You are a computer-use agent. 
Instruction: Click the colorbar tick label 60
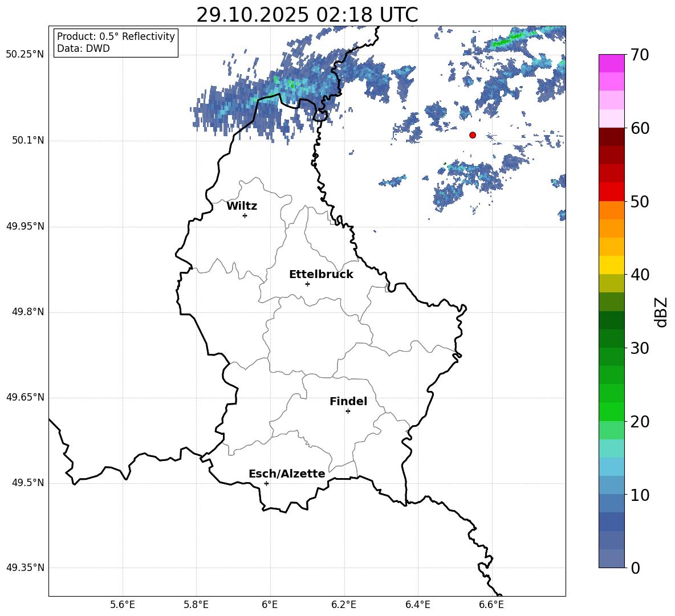[x=640, y=128]
